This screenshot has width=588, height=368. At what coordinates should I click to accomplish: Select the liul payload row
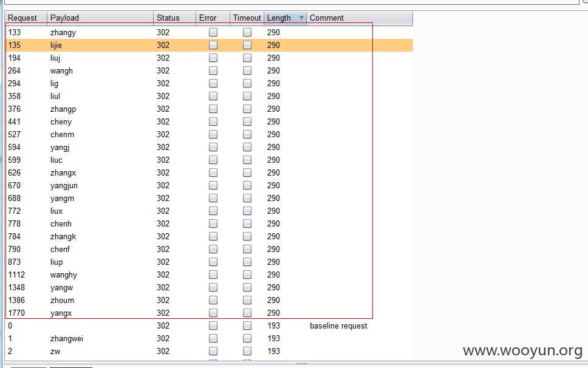coord(209,96)
